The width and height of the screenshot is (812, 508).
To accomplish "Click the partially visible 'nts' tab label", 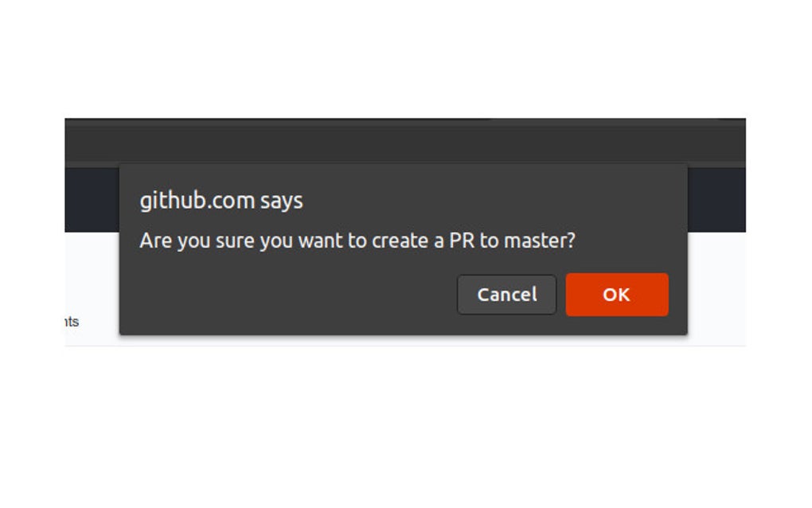I will (x=72, y=322).
